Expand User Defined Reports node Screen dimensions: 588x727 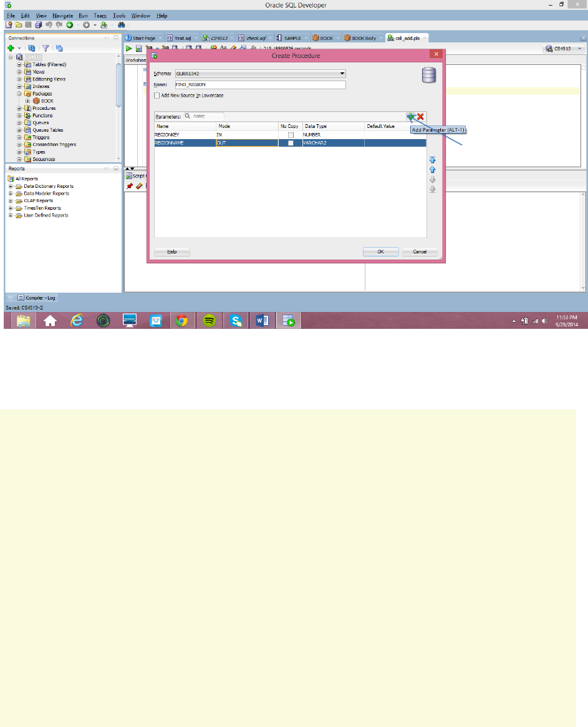tap(10, 215)
